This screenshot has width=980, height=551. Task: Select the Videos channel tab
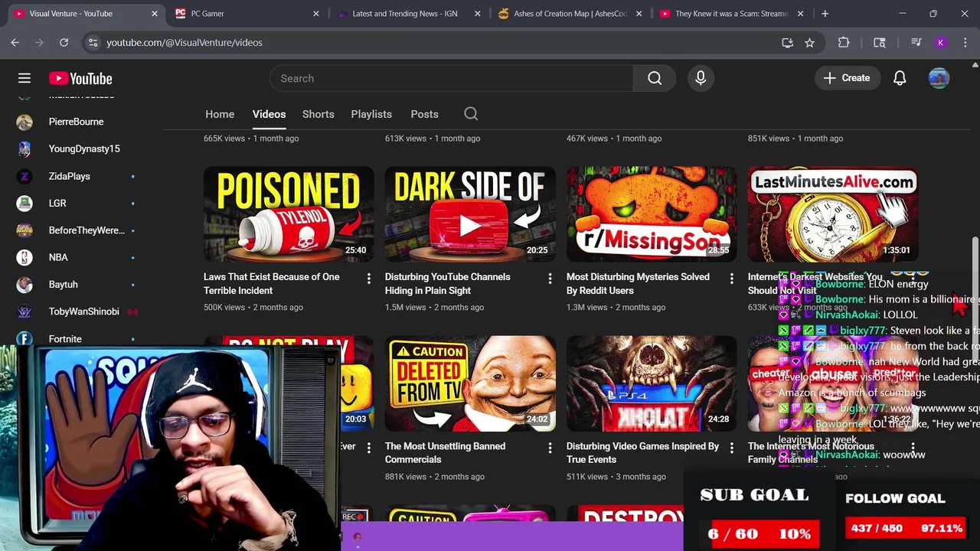point(269,114)
